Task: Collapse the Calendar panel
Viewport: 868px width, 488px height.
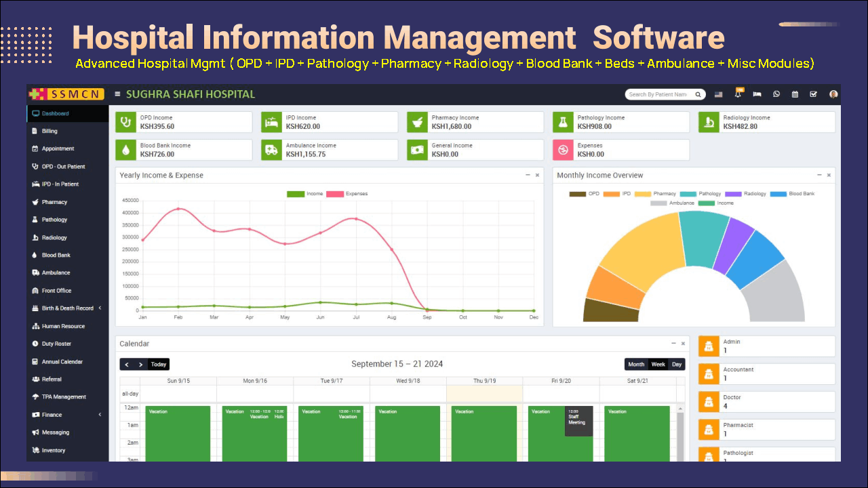Action: 673,344
